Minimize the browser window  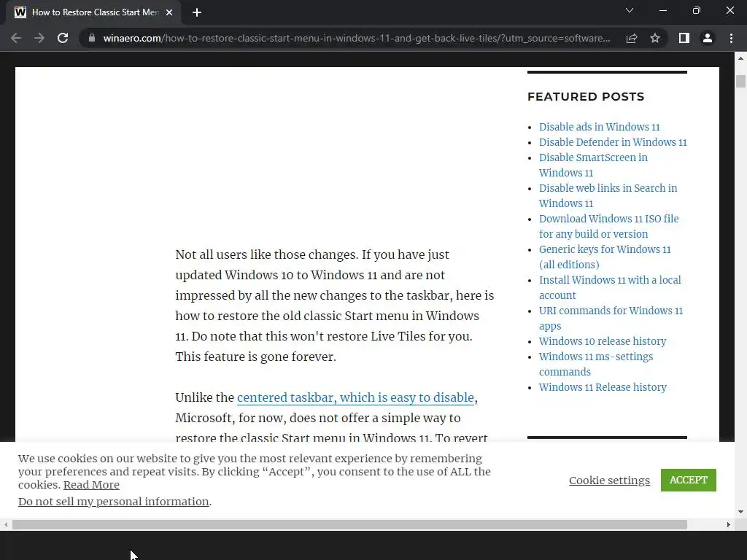tap(662, 10)
